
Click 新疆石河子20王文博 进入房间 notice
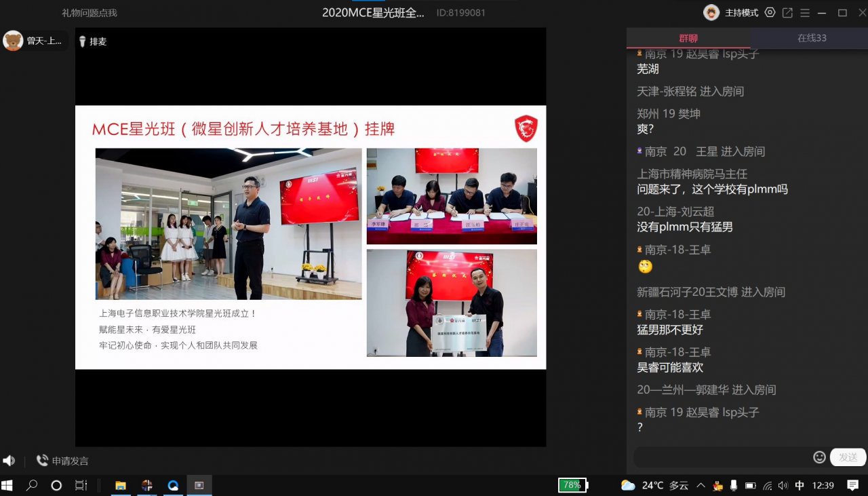[711, 292]
